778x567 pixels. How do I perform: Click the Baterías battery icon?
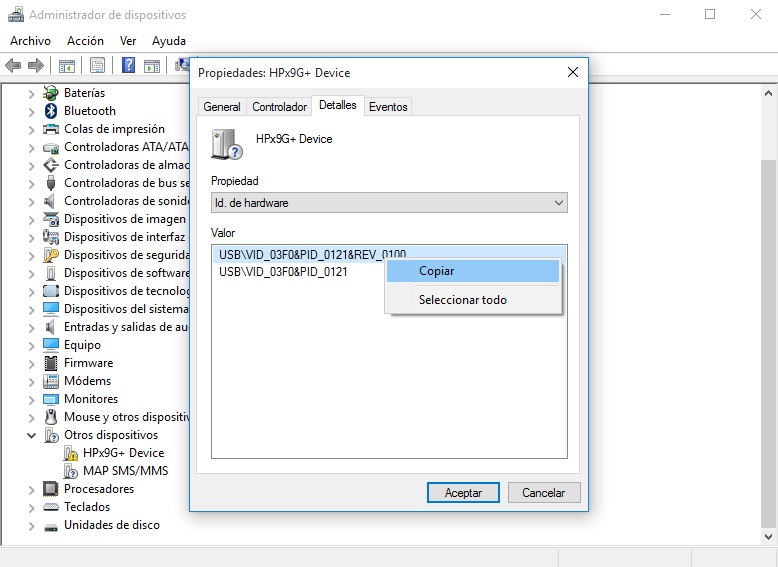tap(51, 93)
